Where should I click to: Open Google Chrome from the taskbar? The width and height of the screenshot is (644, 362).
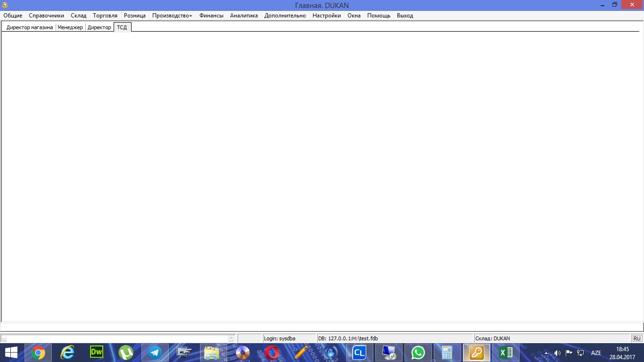click(x=38, y=353)
